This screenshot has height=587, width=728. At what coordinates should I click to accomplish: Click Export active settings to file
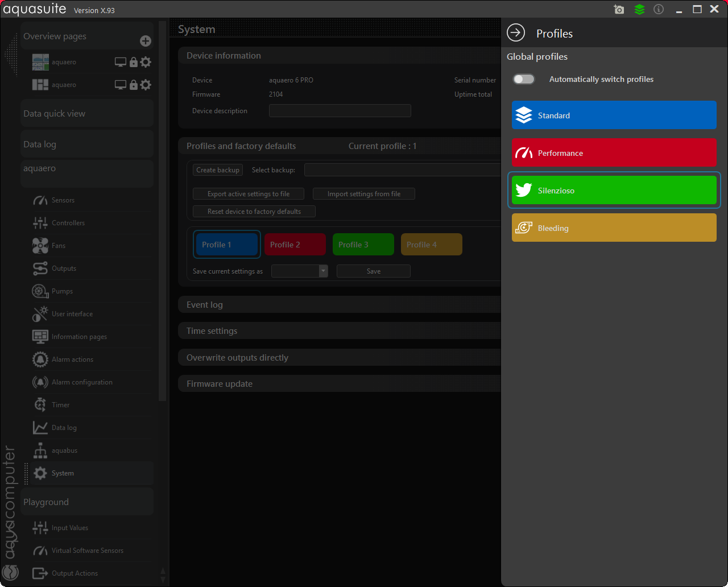coord(249,194)
